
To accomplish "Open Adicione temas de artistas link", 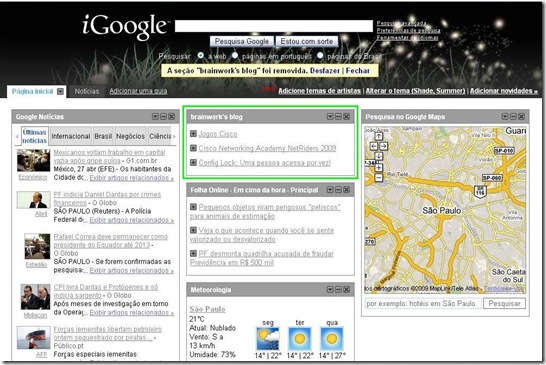I will coord(319,91).
